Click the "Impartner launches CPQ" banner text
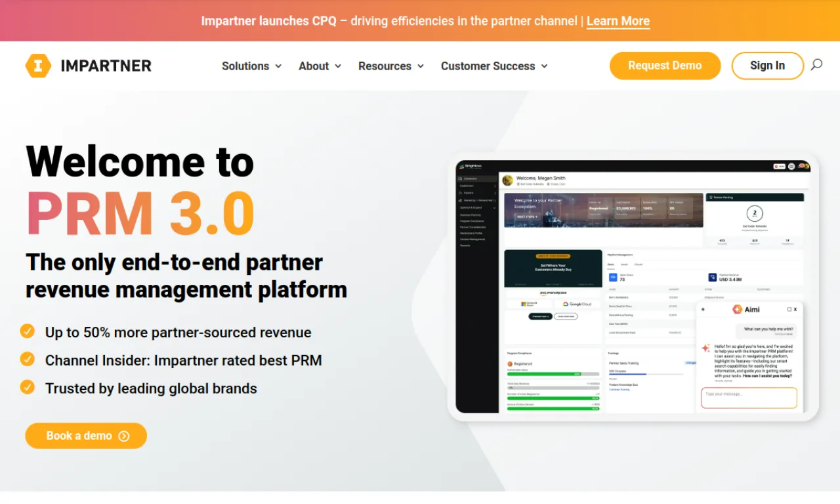 coord(268,21)
